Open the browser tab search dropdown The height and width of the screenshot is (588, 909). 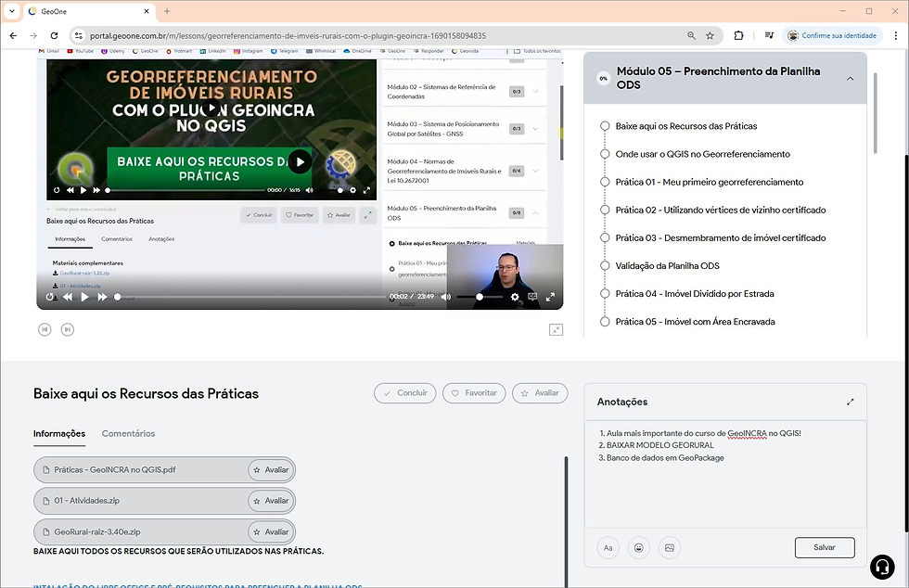click(x=11, y=11)
